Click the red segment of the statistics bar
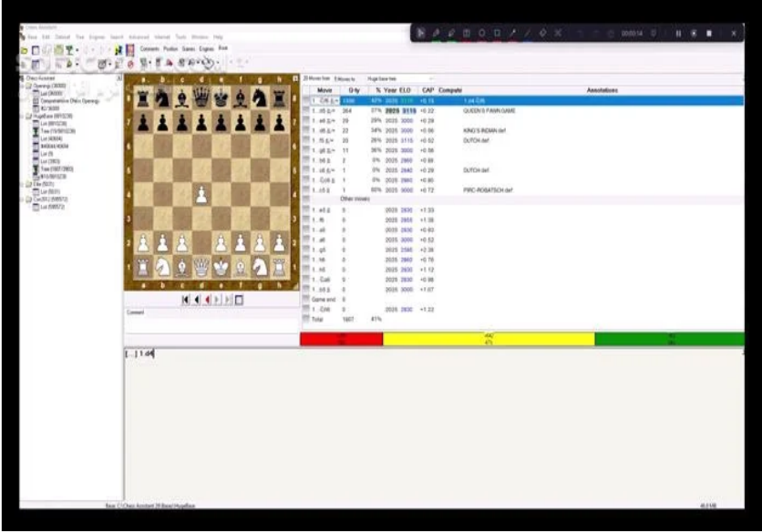The width and height of the screenshot is (762, 532). click(x=342, y=339)
